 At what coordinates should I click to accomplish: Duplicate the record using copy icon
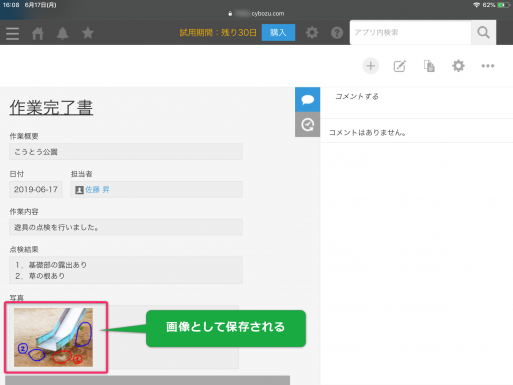(429, 66)
